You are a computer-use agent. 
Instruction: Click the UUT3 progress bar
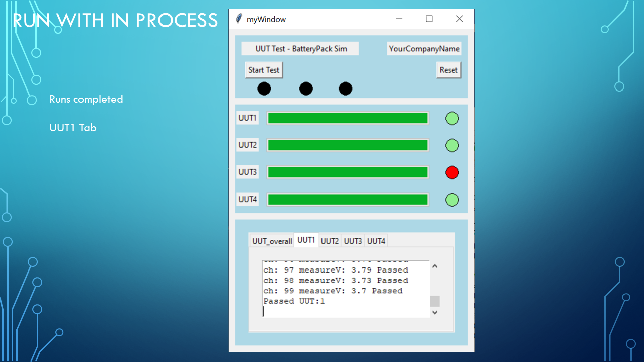[348, 172]
